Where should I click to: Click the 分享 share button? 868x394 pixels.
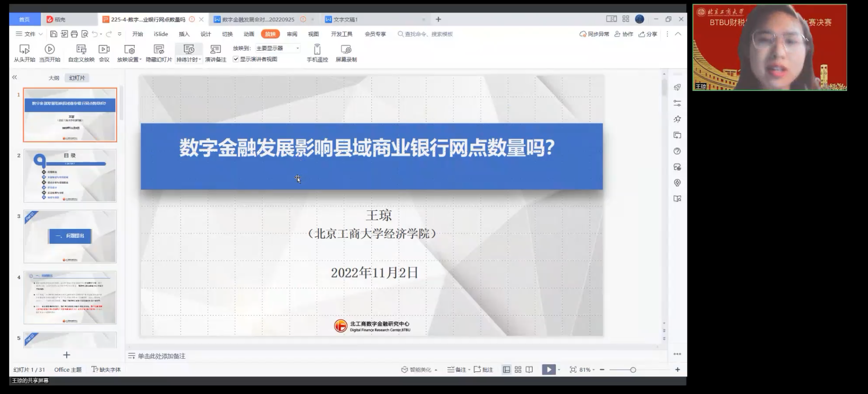coord(648,34)
